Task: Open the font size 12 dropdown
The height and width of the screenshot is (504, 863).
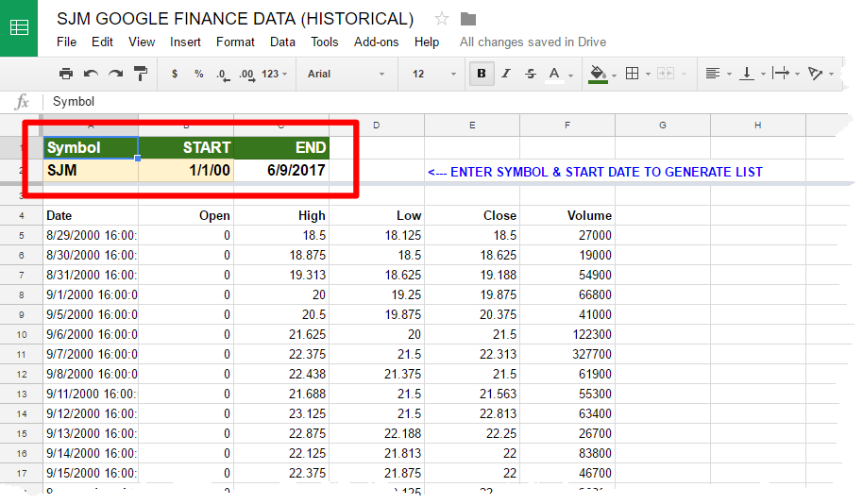Action: pos(434,74)
